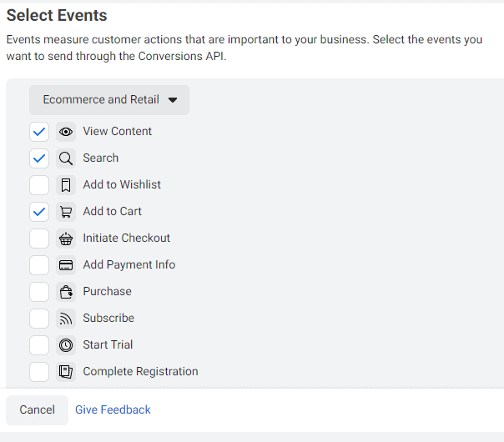Image resolution: width=504 pixels, height=442 pixels.
Task: Enable the Initiate Checkout checkbox
Action: coord(39,239)
